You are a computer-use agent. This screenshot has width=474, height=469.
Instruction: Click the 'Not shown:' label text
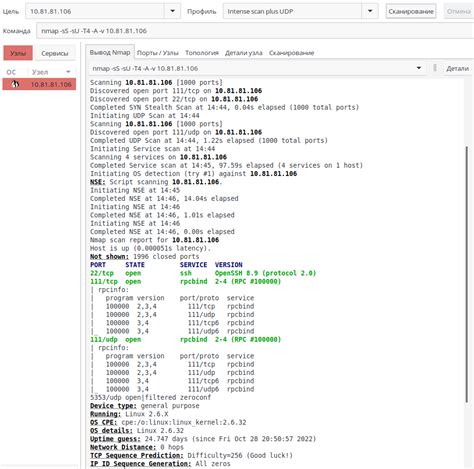pos(109,257)
